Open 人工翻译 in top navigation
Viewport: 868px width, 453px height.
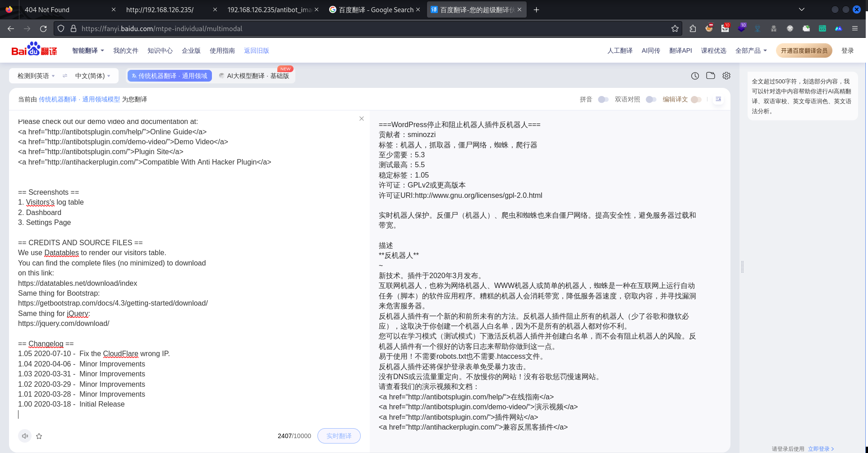(620, 50)
